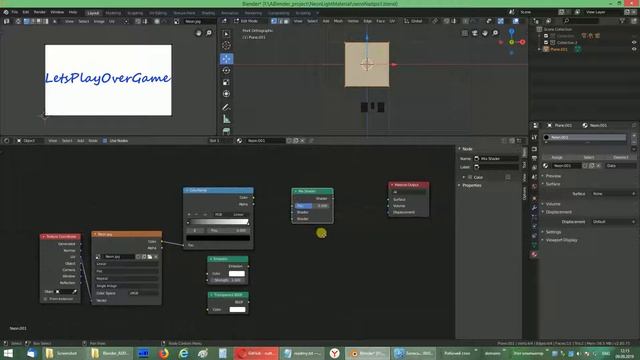640x360 pixels.
Task: Open the Render menu
Action: (40, 12)
